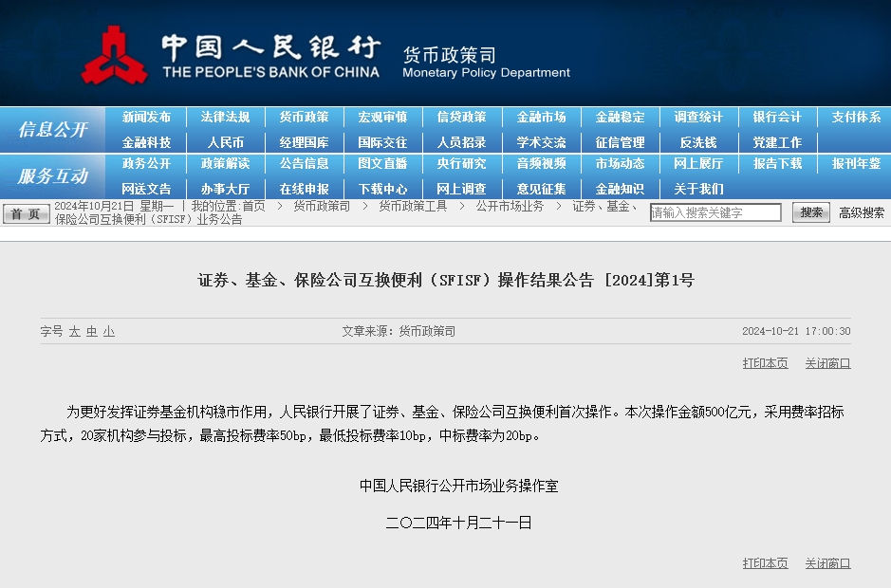Click the 信息公开 section header
Image resolution: width=891 pixels, height=588 pixels.
52,130
